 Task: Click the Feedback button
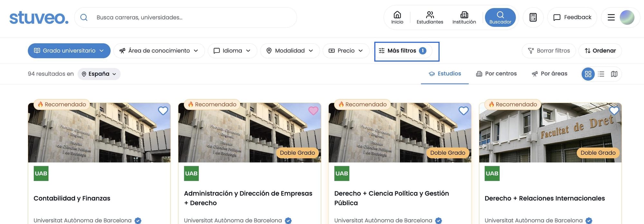click(x=572, y=17)
